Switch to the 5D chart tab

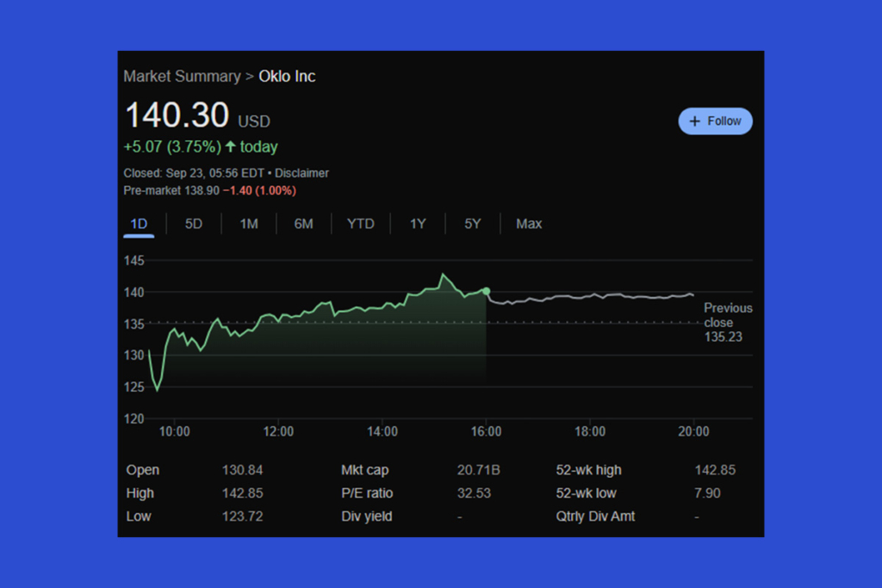[194, 224]
